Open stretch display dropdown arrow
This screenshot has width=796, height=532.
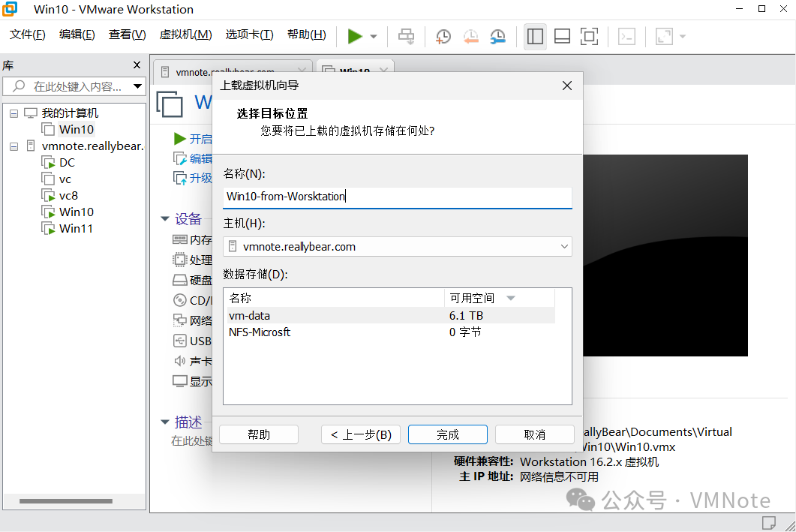click(x=682, y=37)
